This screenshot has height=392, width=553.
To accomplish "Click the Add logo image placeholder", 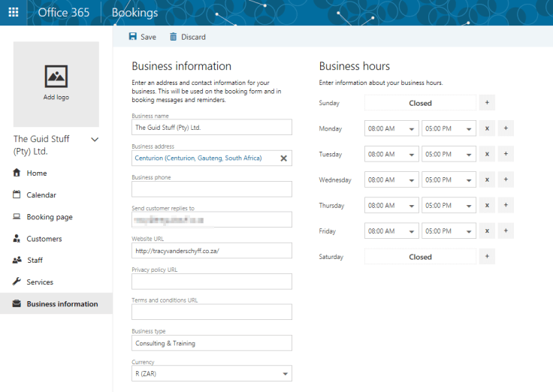I will tap(56, 83).
